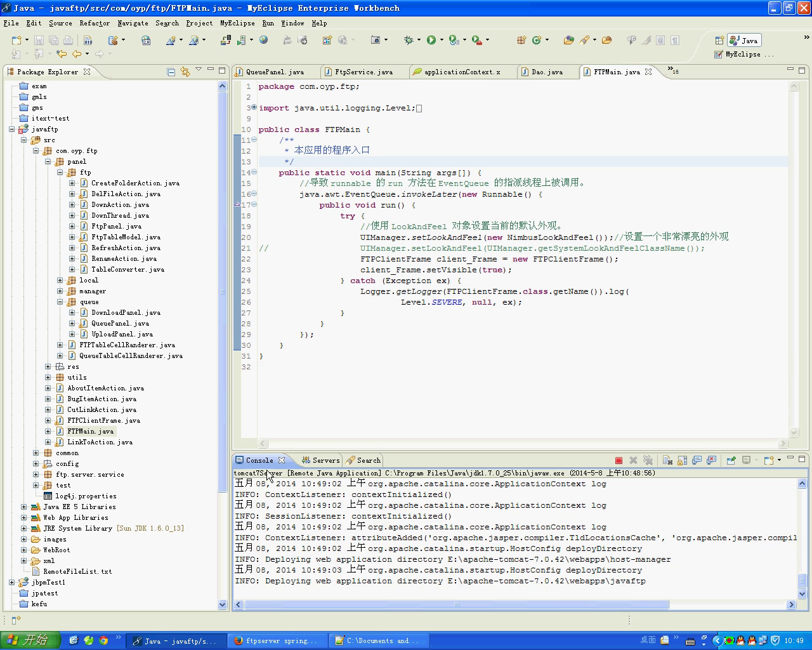Unfold the collapsed imports at line 3
The width and height of the screenshot is (812, 650).
254,107
